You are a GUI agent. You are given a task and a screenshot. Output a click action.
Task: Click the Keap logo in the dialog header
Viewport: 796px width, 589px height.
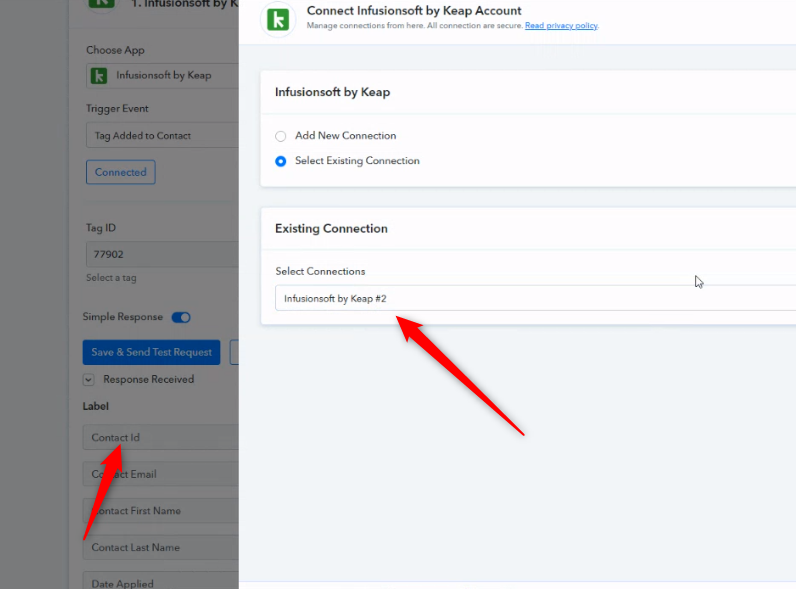coord(278,20)
